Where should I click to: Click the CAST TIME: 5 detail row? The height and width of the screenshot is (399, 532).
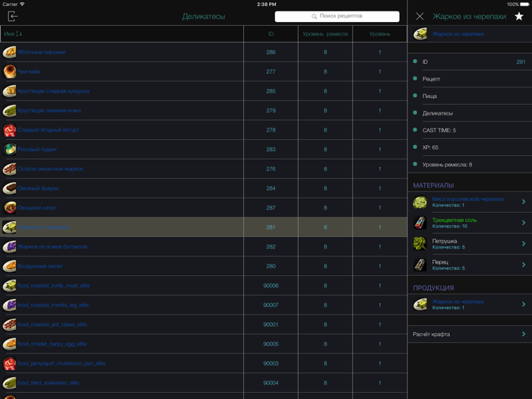(x=470, y=130)
